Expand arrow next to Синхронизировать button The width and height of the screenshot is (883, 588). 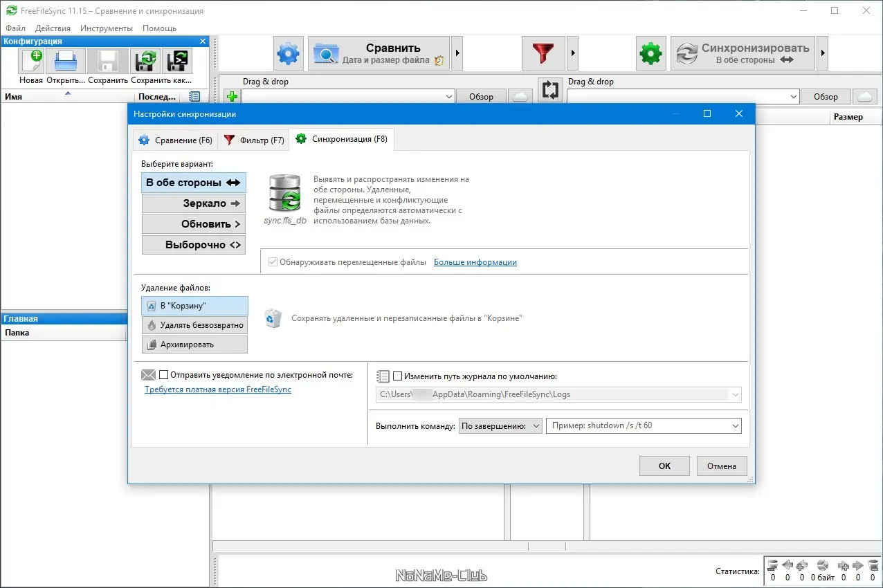822,53
